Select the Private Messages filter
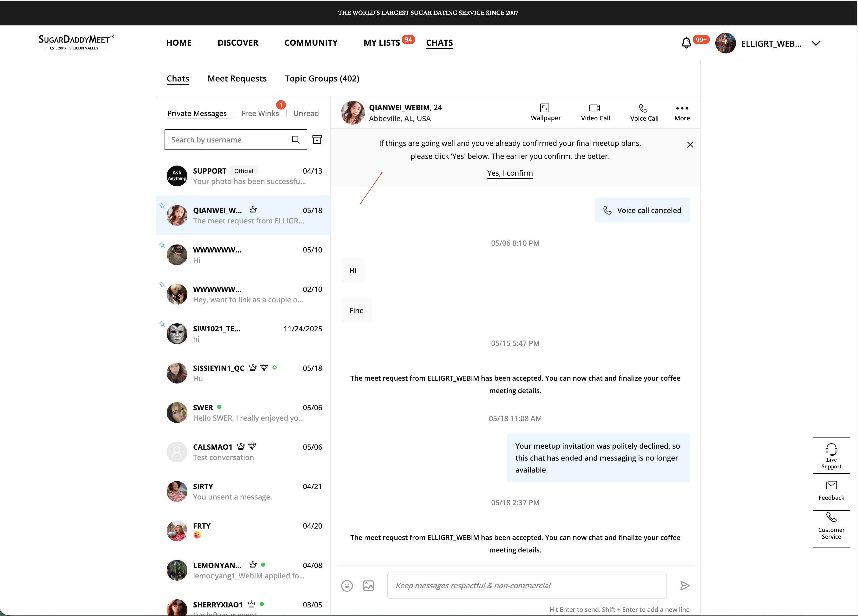The width and height of the screenshot is (858, 616). point(197,113)
